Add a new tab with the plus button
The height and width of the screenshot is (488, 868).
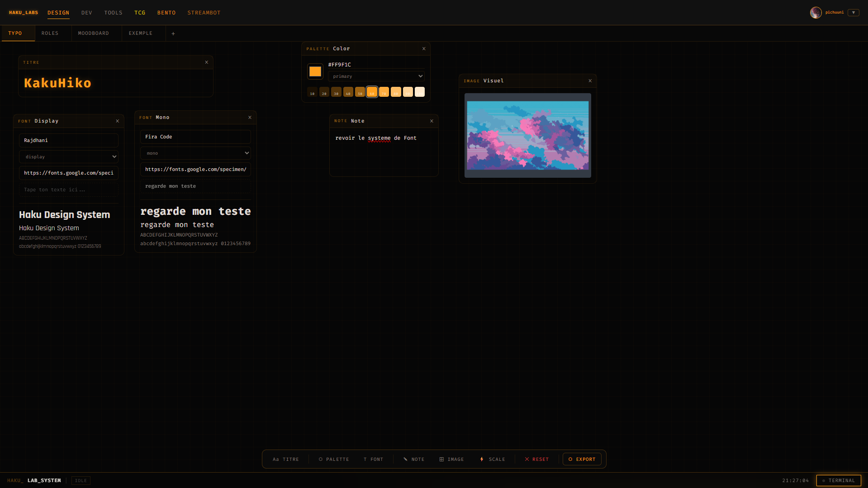pyautogui.click(x=173, y=33)
